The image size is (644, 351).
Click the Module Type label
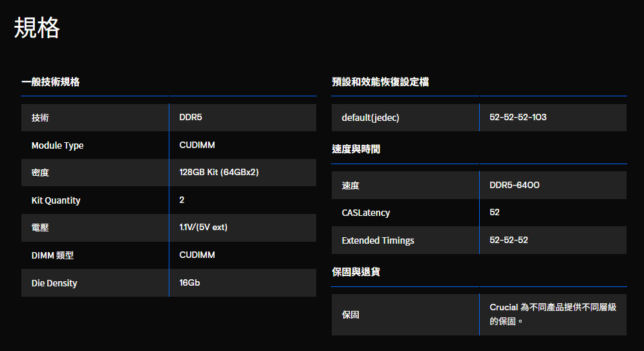[x=58, y=145]
